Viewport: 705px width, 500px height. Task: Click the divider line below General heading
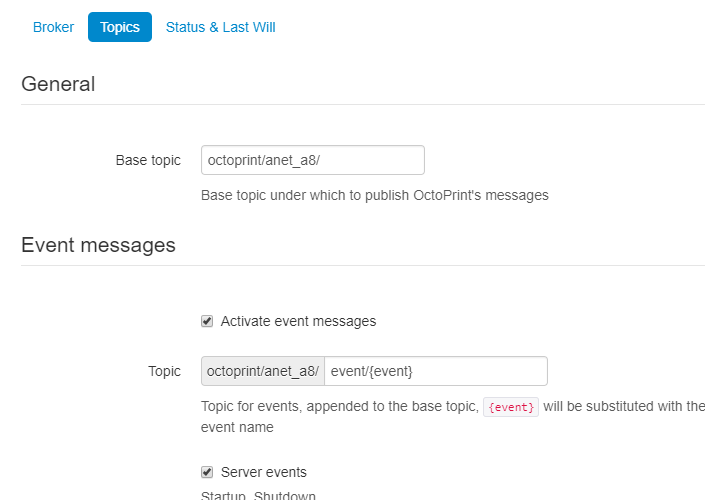[362, 104]
